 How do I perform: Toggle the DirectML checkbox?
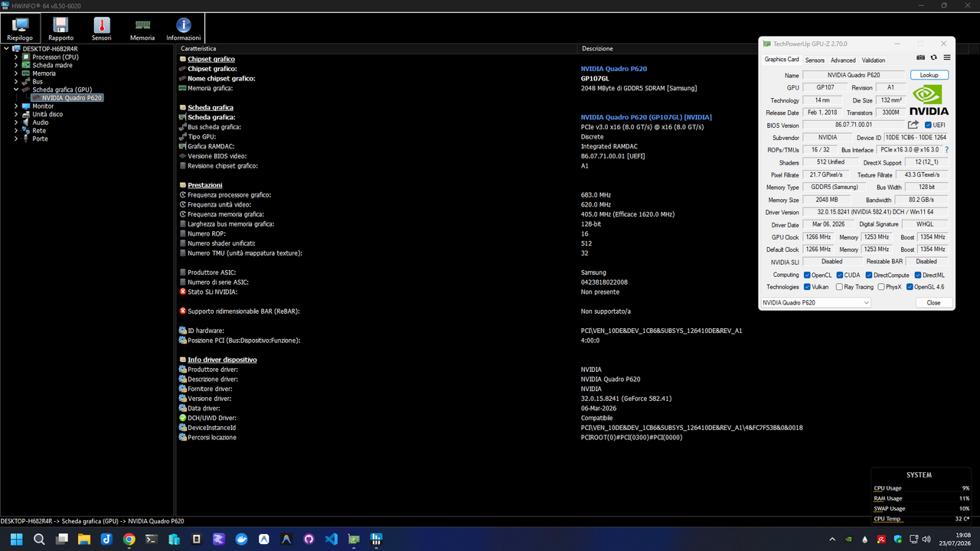[918, 275]
